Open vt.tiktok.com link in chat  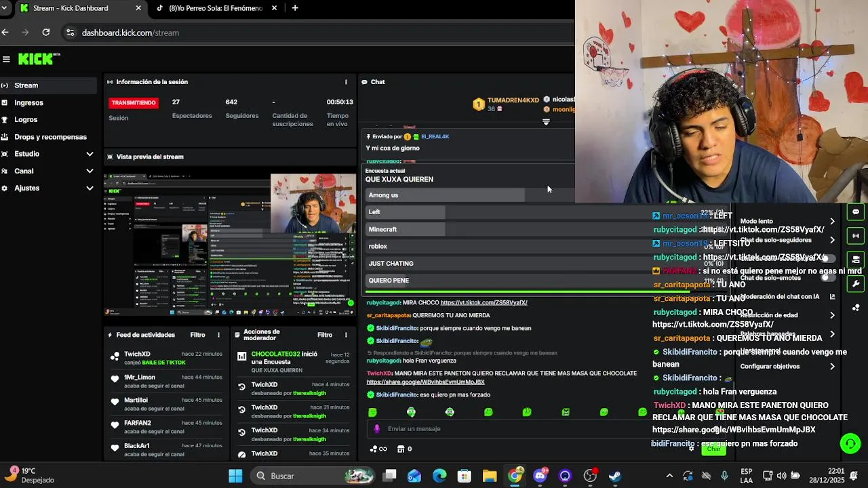(x=484, y=302)
